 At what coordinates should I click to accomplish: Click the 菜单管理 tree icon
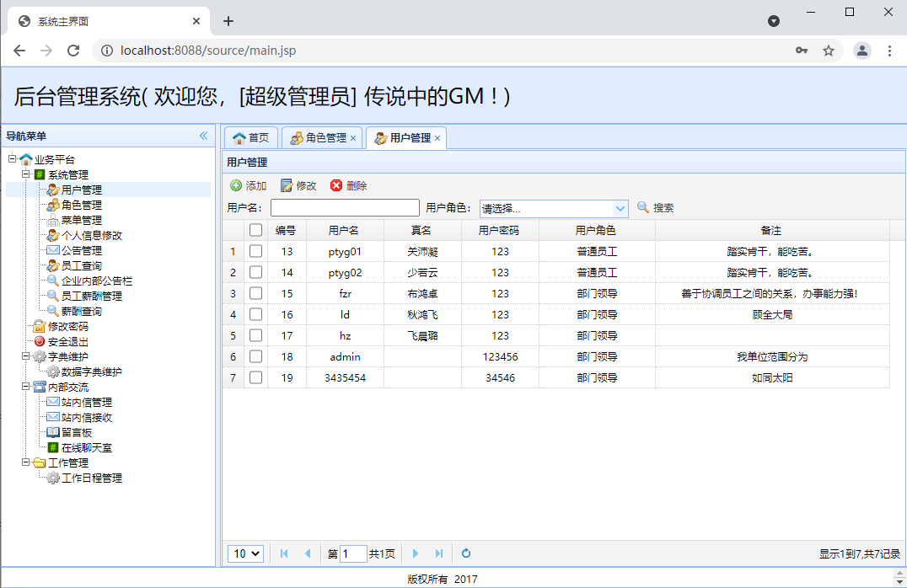point(53,220)
